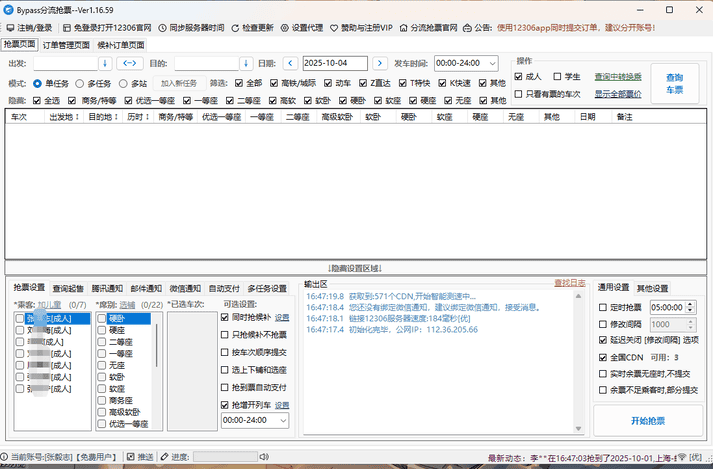Select the 多任务 mode radio button
This screenshot has width=713, height=469.
point(80,84)
